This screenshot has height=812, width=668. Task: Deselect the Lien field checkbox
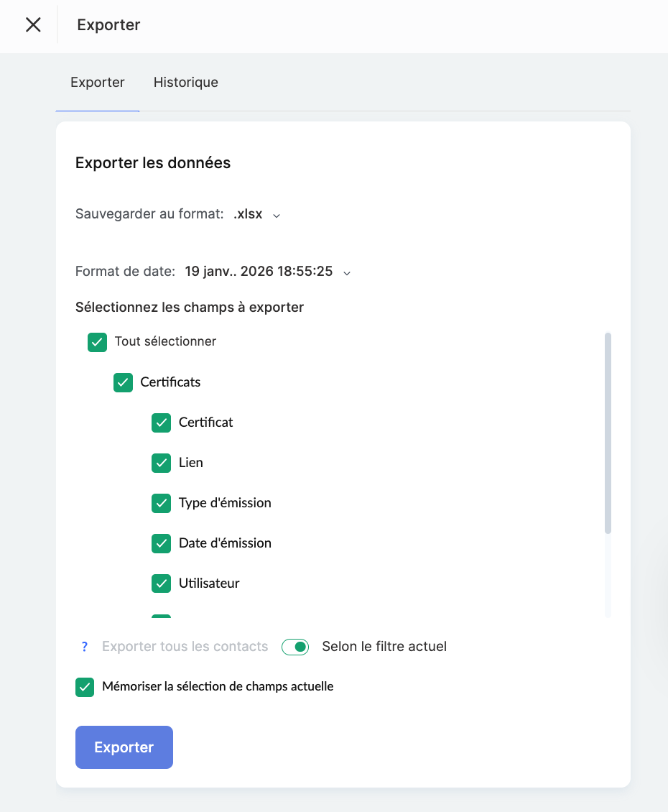[x=161, y=463]
